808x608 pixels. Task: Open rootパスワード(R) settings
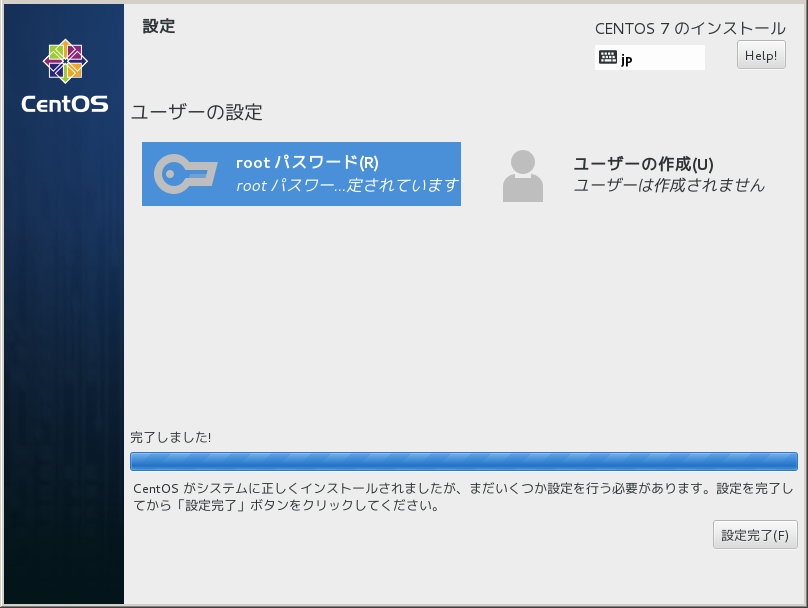(x=301, y=174)
